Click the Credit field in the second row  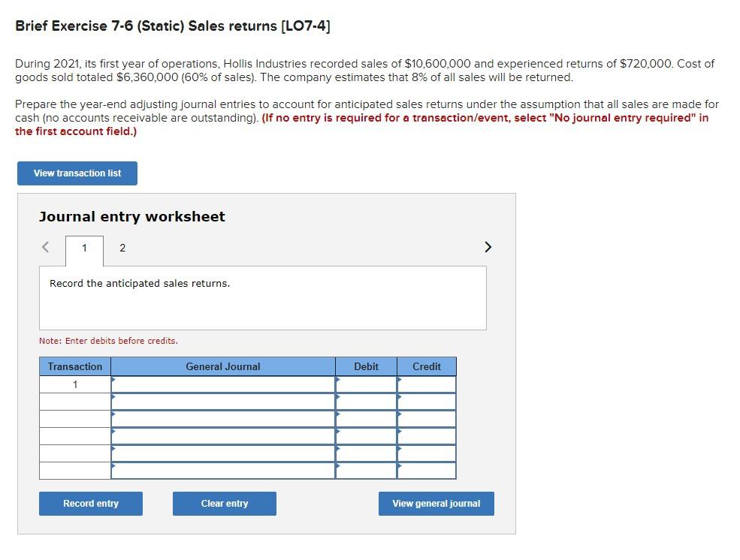pos(427,401)
